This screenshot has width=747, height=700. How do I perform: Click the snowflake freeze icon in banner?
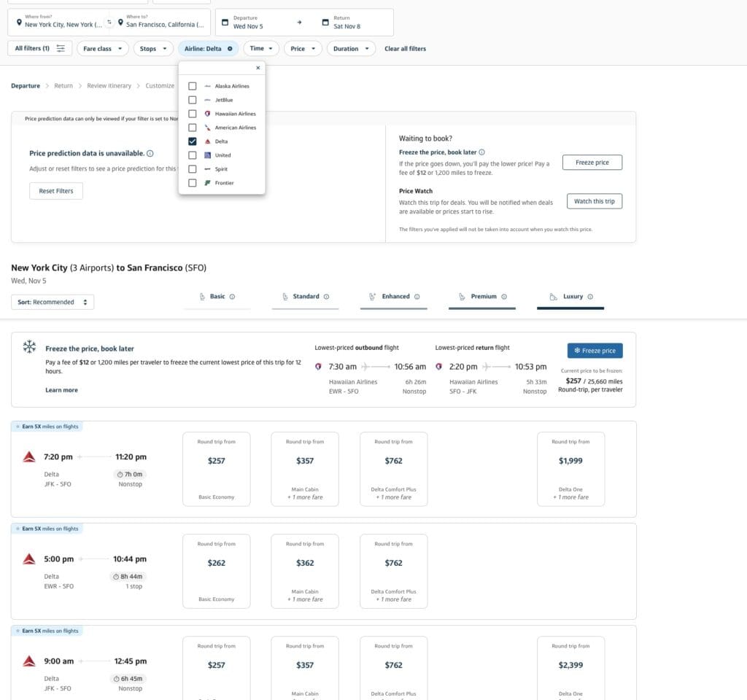pos(29,346)
